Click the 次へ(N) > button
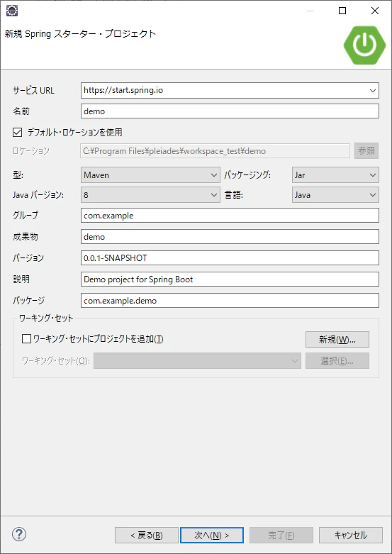 [x=212, y=536]
